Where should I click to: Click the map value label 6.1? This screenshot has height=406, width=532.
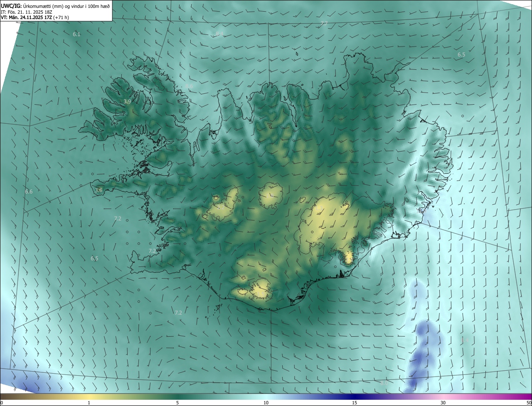[x=76, y=34]
